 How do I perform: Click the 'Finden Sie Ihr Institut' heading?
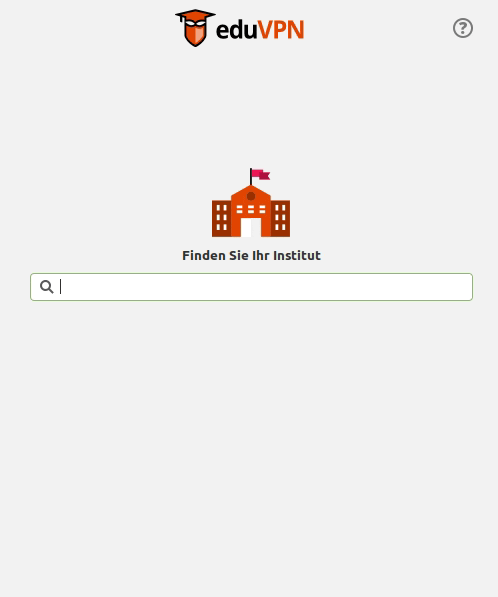click(x=251, y=255)
